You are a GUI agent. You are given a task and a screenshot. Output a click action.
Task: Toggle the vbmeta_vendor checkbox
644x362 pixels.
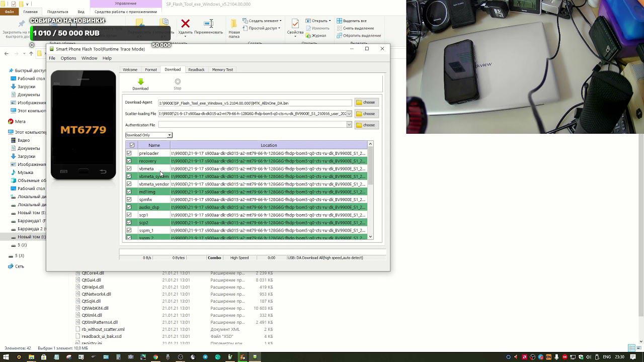pyautogui.click(x=129, y=184)
